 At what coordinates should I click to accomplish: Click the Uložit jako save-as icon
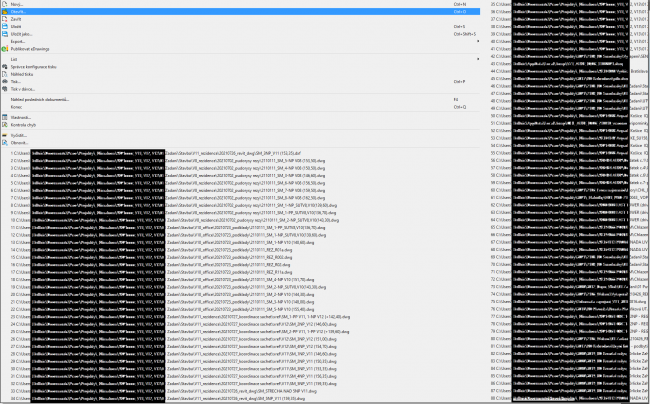(x=5, y=34)
